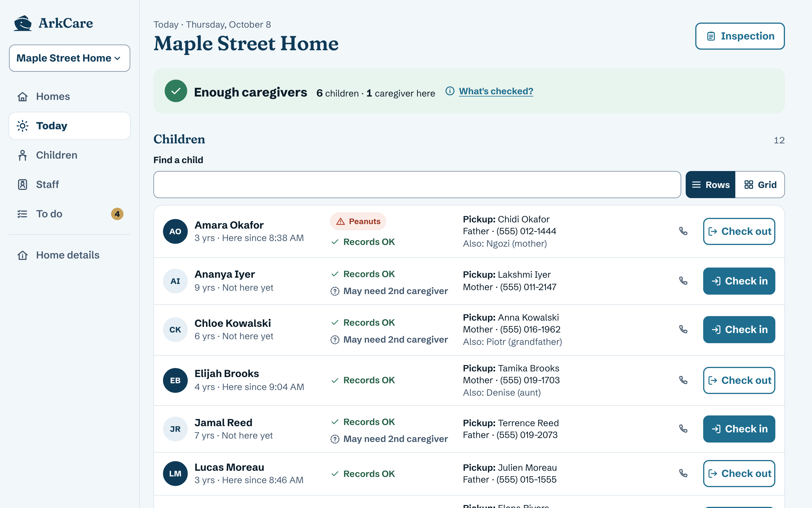This screenshot has width=812, height=508.
Task: Open Staff in the sidebar
Action: pyautogui.click(x=69, y=185)
